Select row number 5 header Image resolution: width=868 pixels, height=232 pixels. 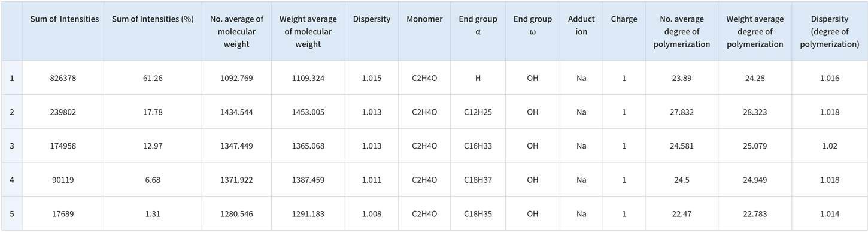(11, 213)
